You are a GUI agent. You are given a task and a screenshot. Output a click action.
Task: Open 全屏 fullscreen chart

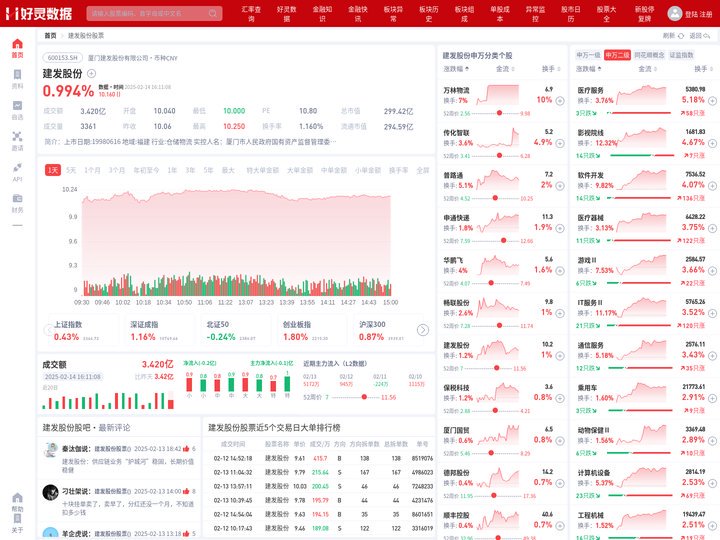(423, 170)
